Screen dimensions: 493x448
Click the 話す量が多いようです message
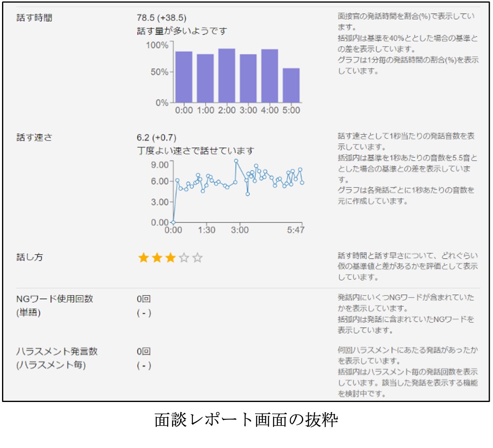(182, 31)
